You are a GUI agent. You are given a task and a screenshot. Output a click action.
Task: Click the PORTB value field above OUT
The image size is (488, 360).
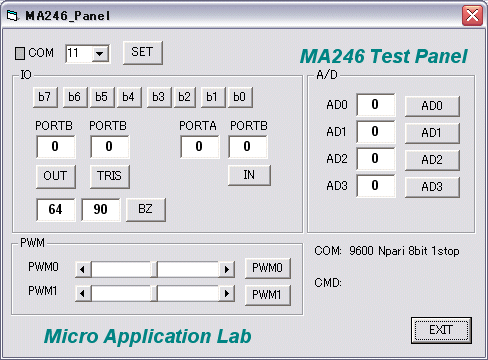pyautogui.click(x=56, y=147)
